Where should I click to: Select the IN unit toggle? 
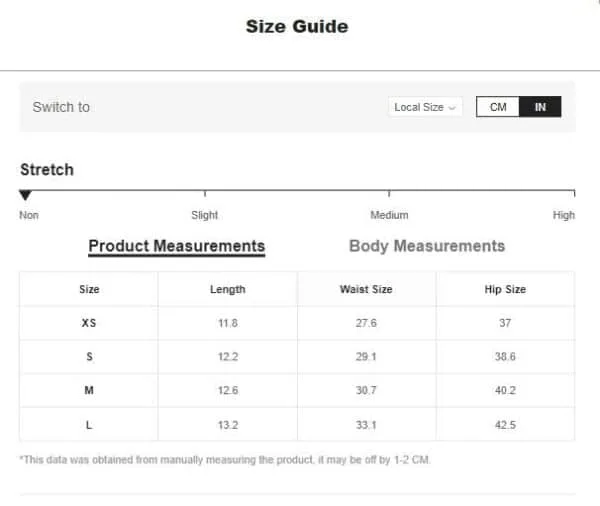tap(540, 107)
